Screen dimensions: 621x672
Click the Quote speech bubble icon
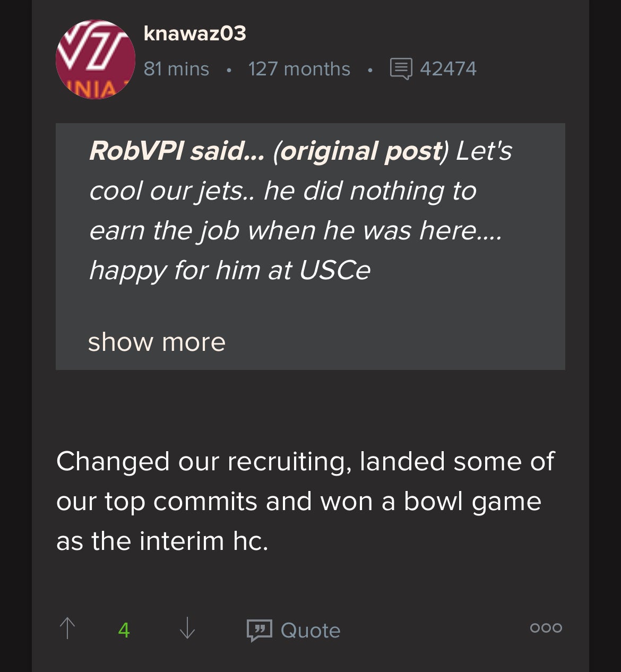click(260, 630)
